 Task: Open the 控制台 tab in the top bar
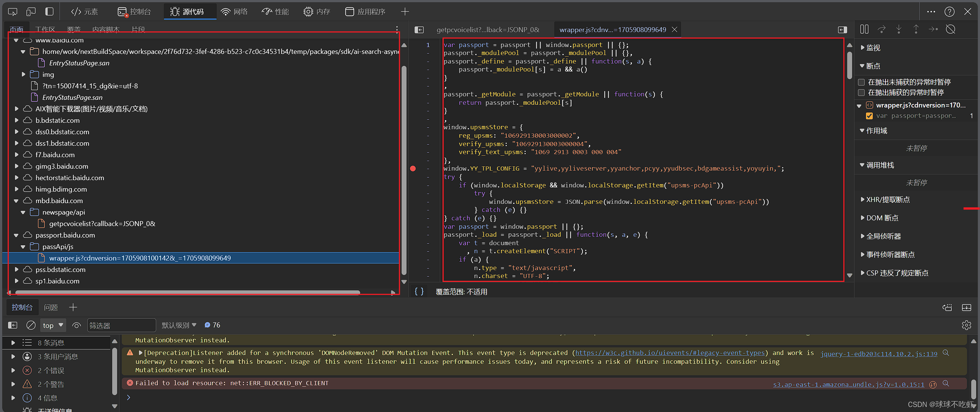tap(134, 12)
